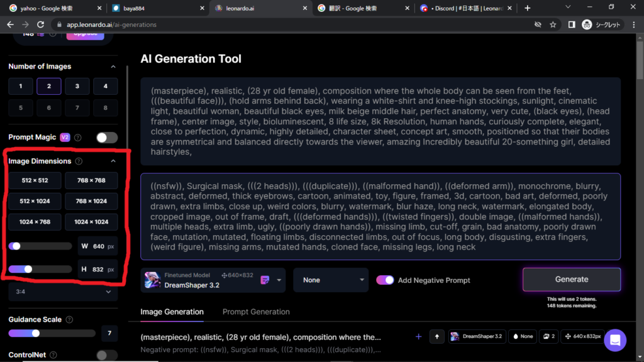The width and height of the screenshot is (644, 362).
Task: Open the support chat bubble
Action: (615, 341)
